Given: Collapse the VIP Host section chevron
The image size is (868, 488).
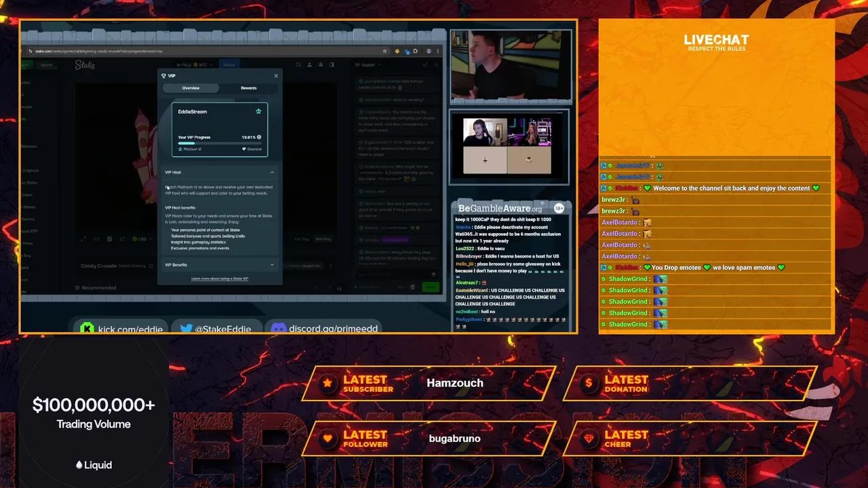Looking at the screenshot, I should (272, 172).
